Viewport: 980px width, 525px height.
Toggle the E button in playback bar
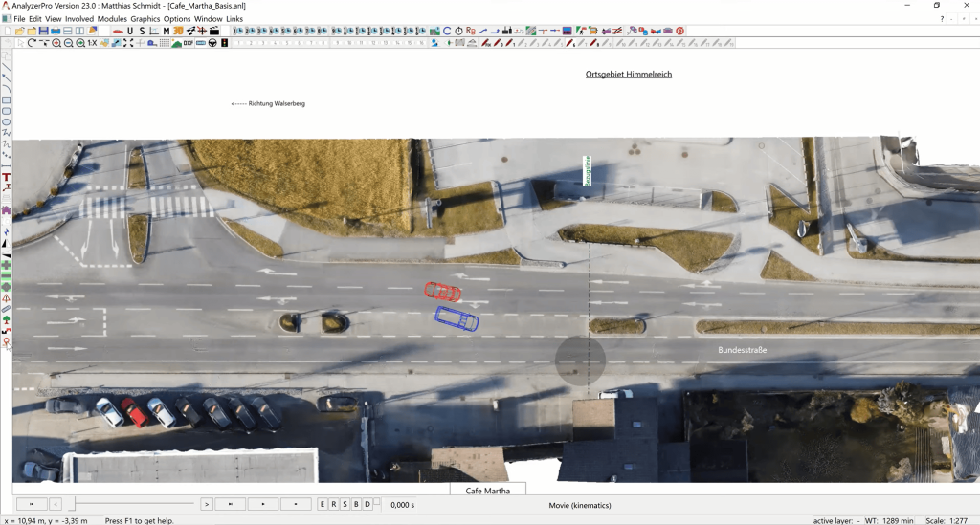[323, 504]
